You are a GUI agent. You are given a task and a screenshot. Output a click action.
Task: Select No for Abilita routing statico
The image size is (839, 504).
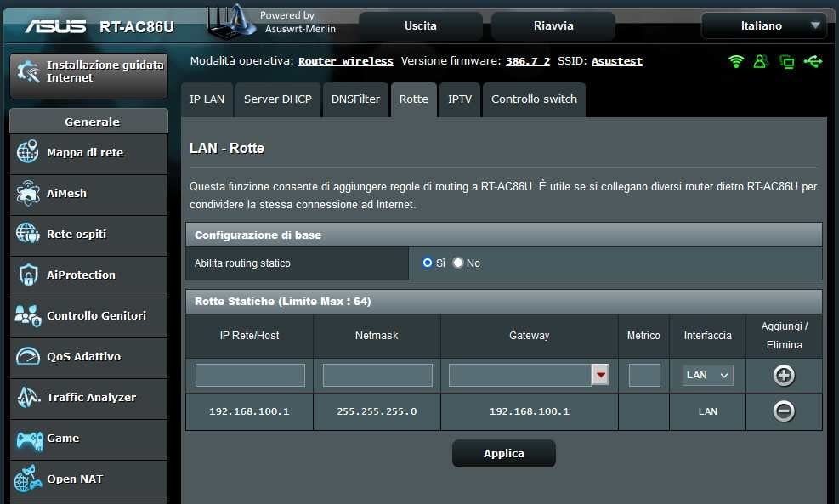click(458, 263)
